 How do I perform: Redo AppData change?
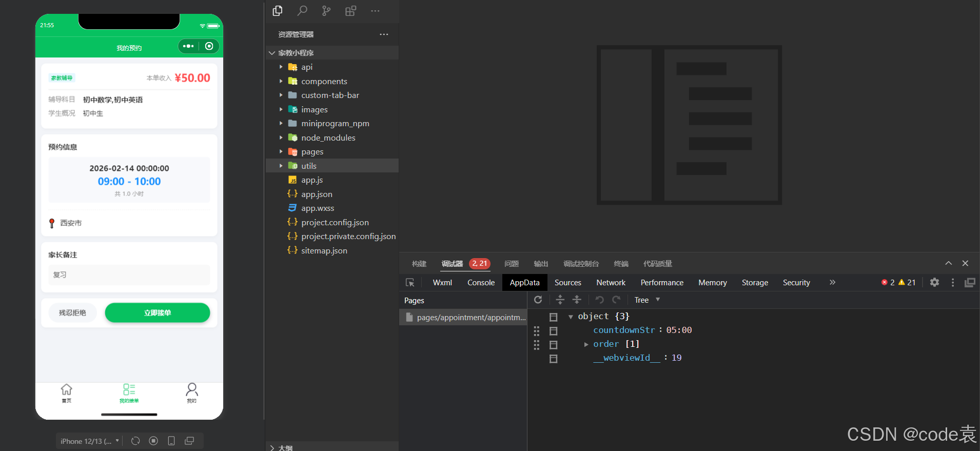(x=616, y=300)
